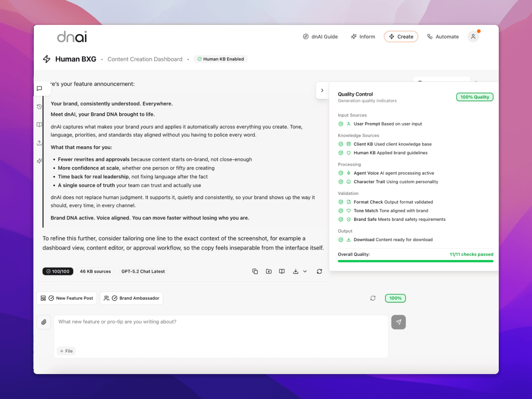This screenshot has width=532, height=399.
Task: Expand the download options dropdown arrow
Action: tap(305, 271)
